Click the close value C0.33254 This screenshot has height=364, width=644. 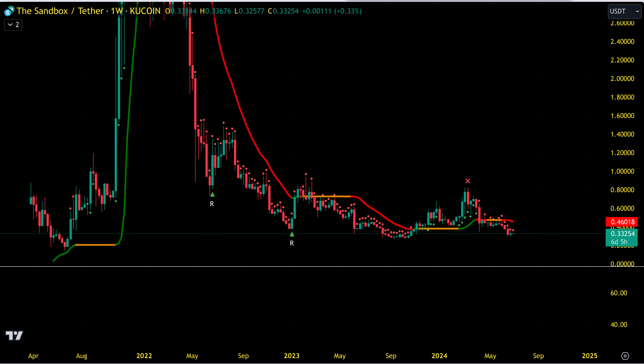pyautogui.click(x=283, y=11)
